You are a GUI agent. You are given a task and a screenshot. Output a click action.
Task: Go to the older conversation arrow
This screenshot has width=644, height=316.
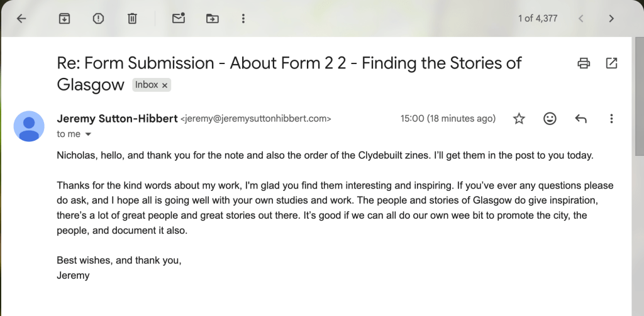(611, 18)
